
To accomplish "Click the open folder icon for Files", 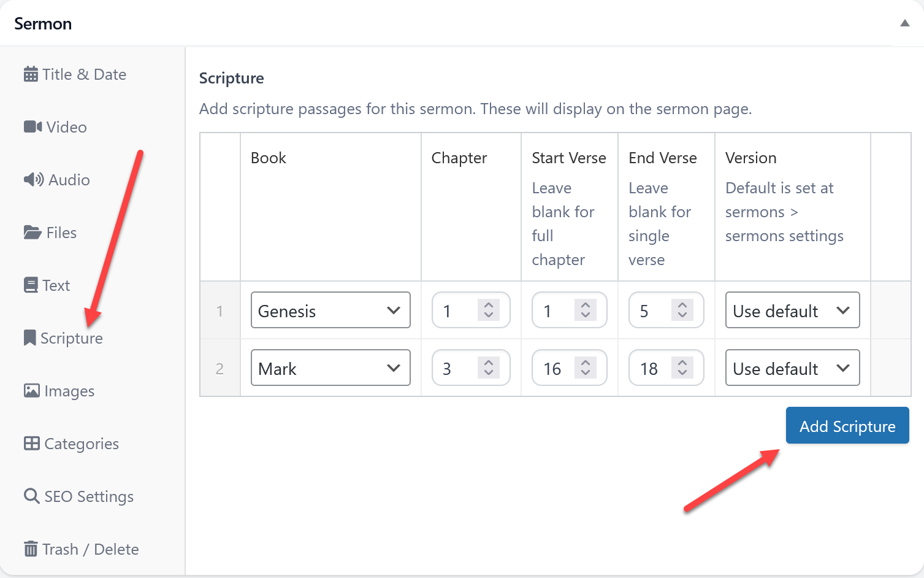I will (x=32, y=233).
